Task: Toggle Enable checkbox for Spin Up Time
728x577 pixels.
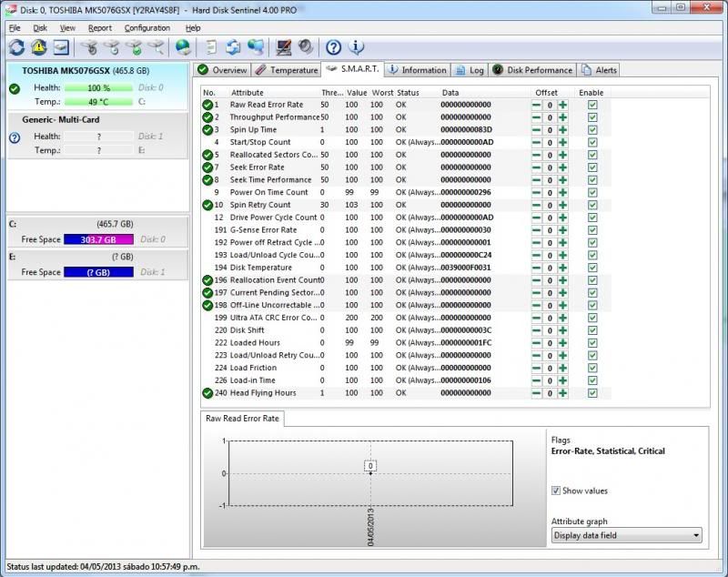Action: (592, 130)
